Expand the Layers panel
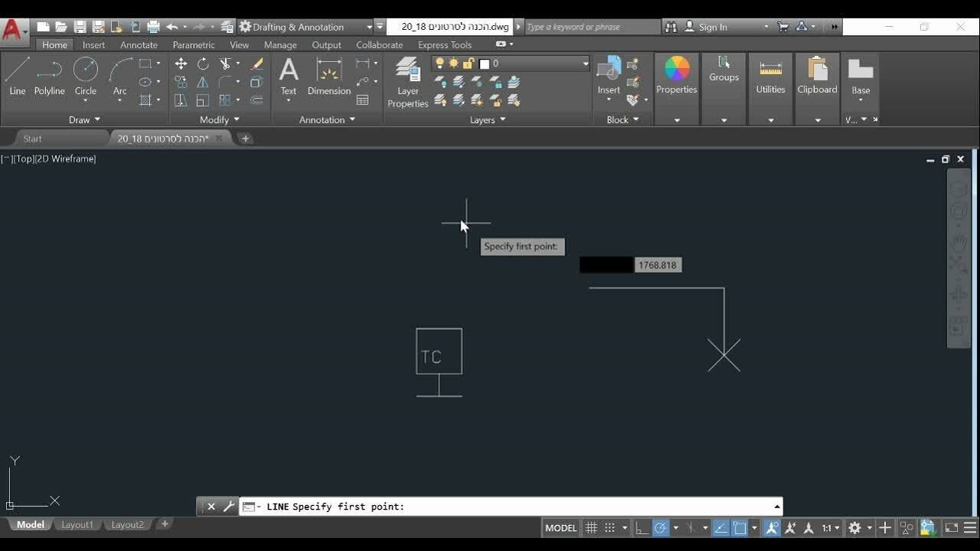Viewport: 980px width, 551px height. click(x=488, y=119)
